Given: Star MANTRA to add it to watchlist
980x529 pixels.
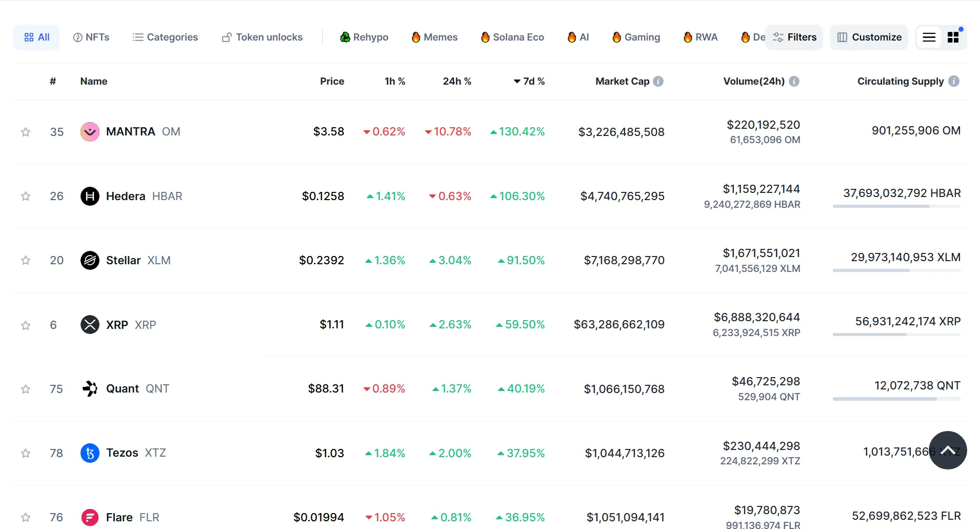Looking at the screenshot, I should point(26,132).
